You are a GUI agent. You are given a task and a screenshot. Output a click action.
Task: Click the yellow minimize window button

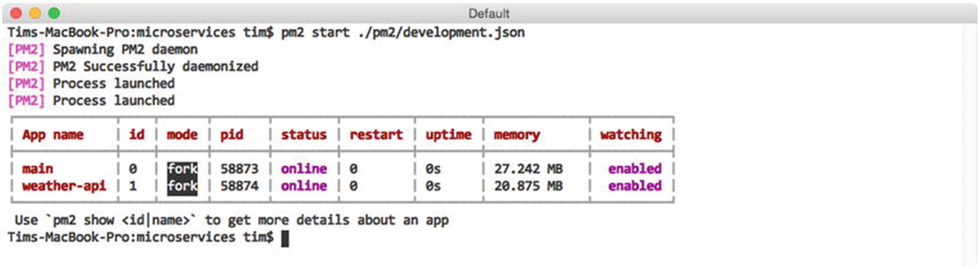point(35,13)
